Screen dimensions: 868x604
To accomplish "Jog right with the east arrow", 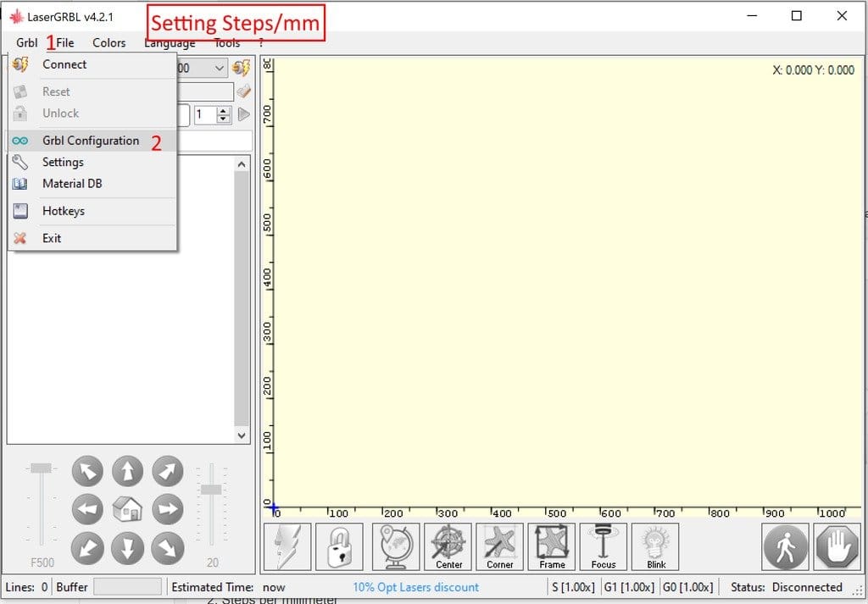I will tap(168, 509).
